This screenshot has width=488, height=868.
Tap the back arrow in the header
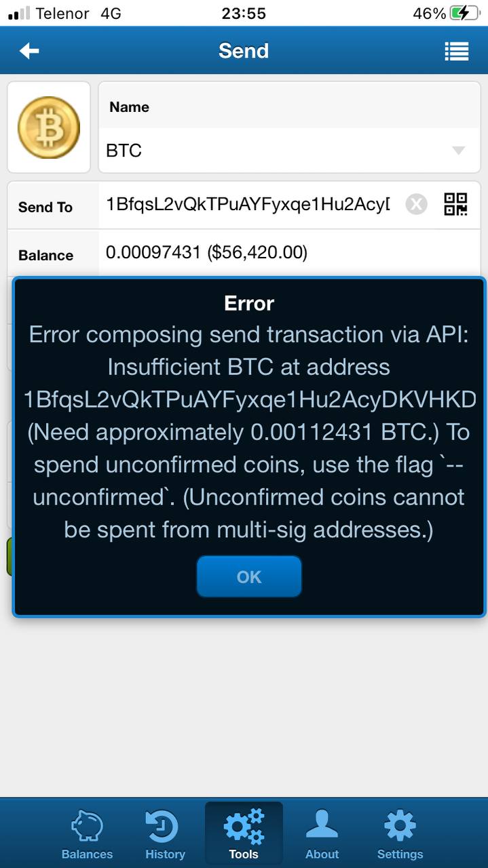pos(29,51)
